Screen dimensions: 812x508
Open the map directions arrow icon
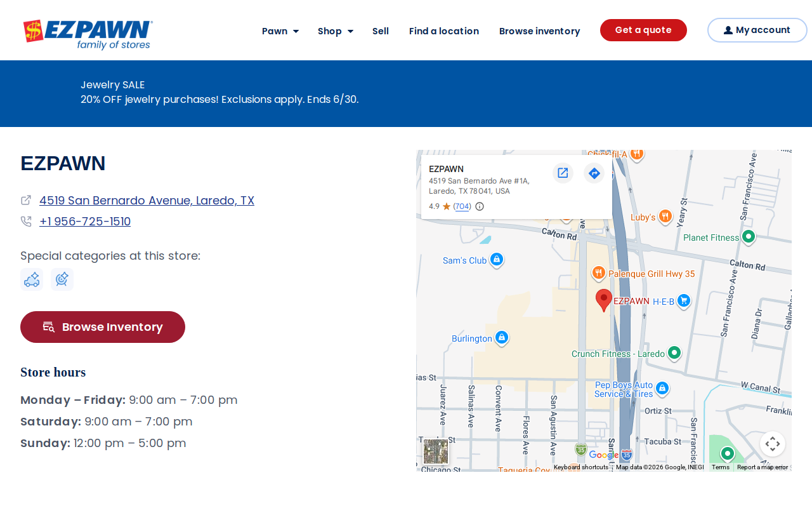click(594, 173)
